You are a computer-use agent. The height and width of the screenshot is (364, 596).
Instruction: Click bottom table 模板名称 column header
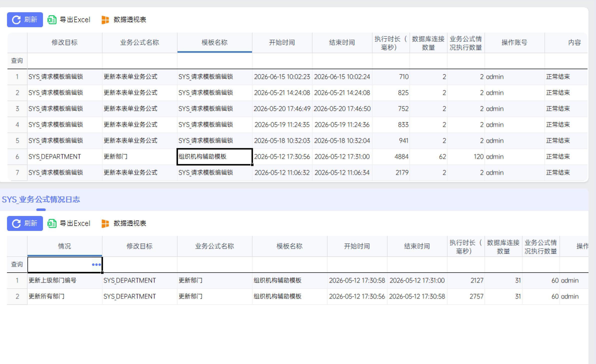coord(290,246)
